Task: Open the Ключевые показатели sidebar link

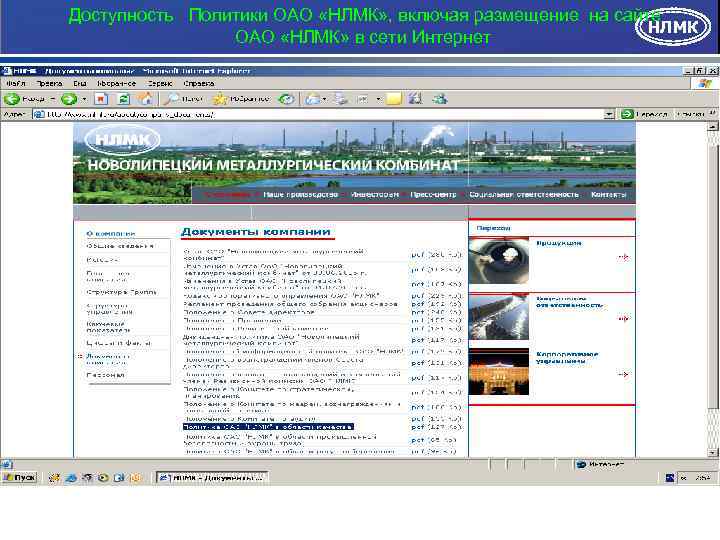Action: point(109,327)
